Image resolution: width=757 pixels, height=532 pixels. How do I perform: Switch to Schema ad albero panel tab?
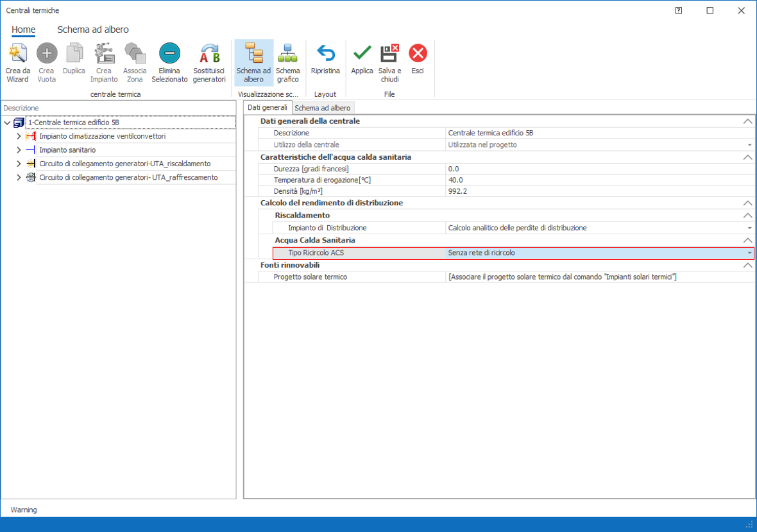point(322,108)
